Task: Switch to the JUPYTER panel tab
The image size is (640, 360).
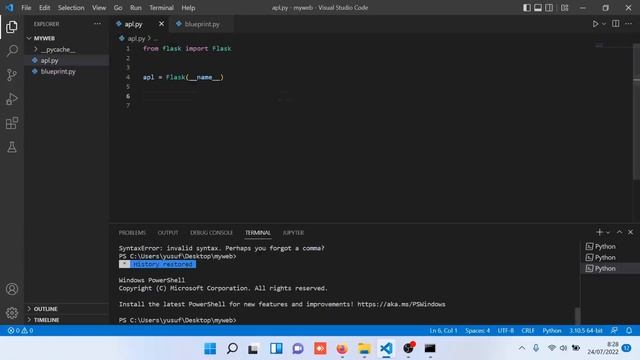Action: [293, 233]
